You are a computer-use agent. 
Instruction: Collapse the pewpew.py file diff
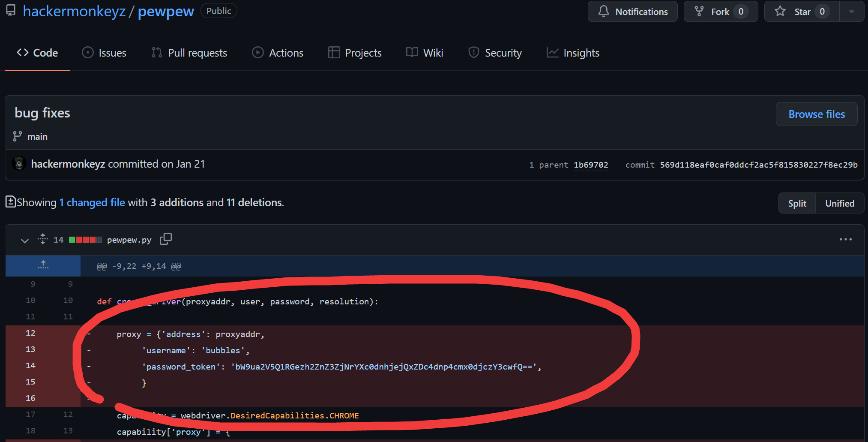click(x=25, y=240)
